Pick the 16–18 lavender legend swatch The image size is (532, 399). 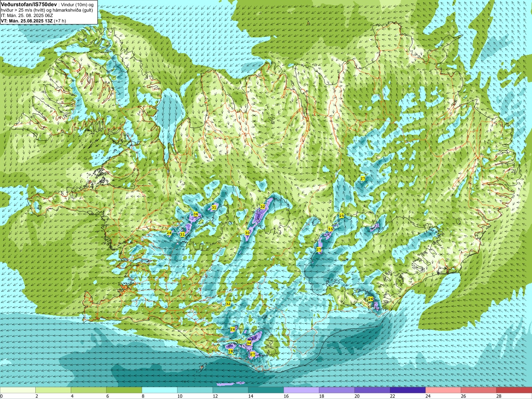tap(301, 390)
